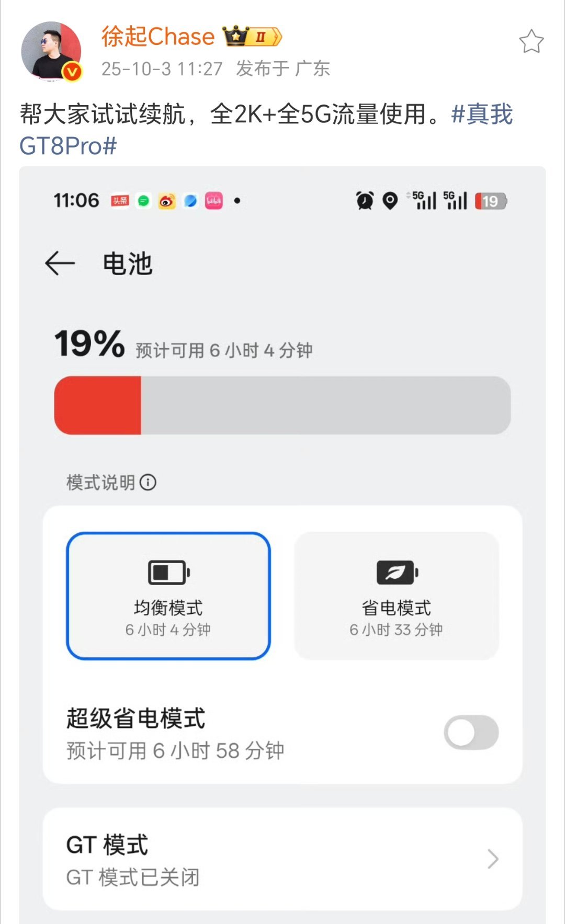
Task: Tap the back arrow beside 电池
Action: [x=60, y=263]
